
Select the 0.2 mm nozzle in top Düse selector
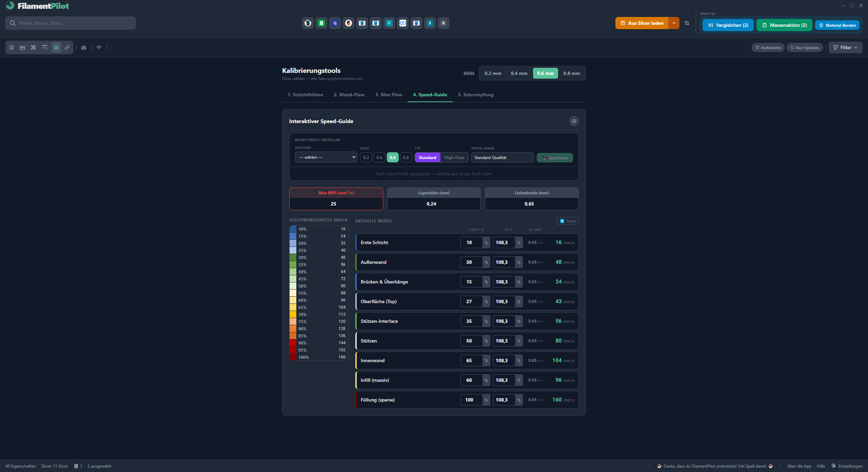click(x=493, y=73)
